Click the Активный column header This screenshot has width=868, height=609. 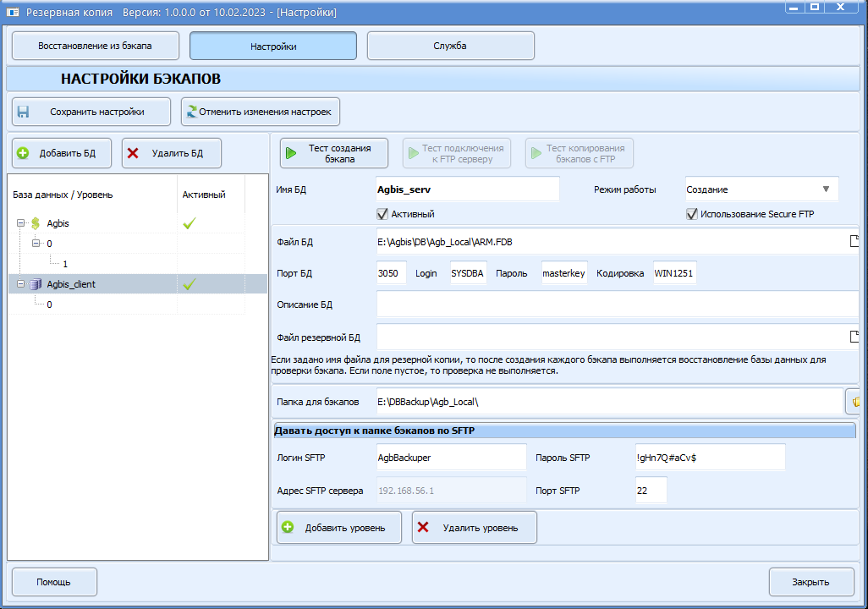point(211,195)
